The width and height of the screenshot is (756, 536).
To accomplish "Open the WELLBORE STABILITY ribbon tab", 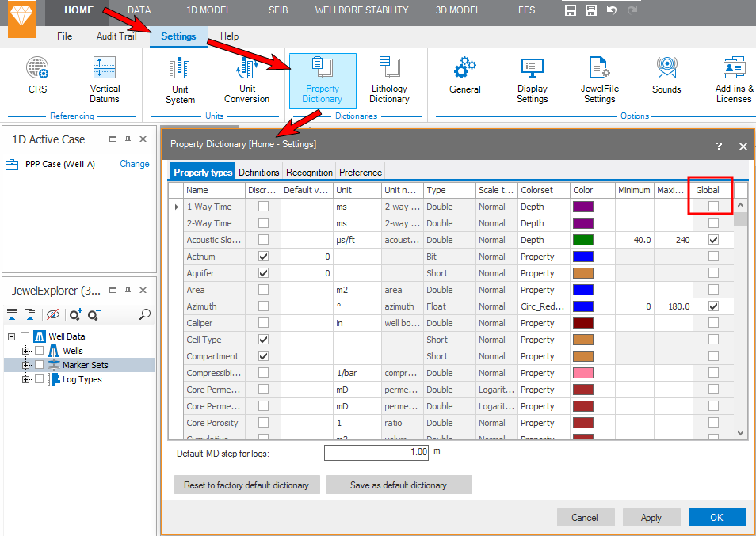I will [x=361, y=10].
